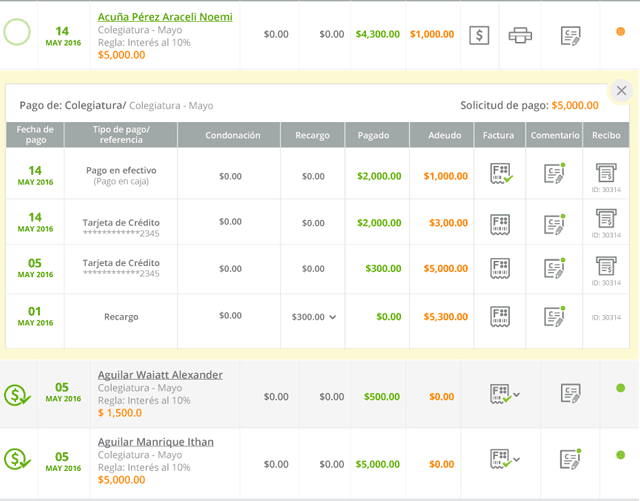Click the 01 MAY 2016 date cell
The height and width of the screenshot is (501, 640).
[35, 316]
